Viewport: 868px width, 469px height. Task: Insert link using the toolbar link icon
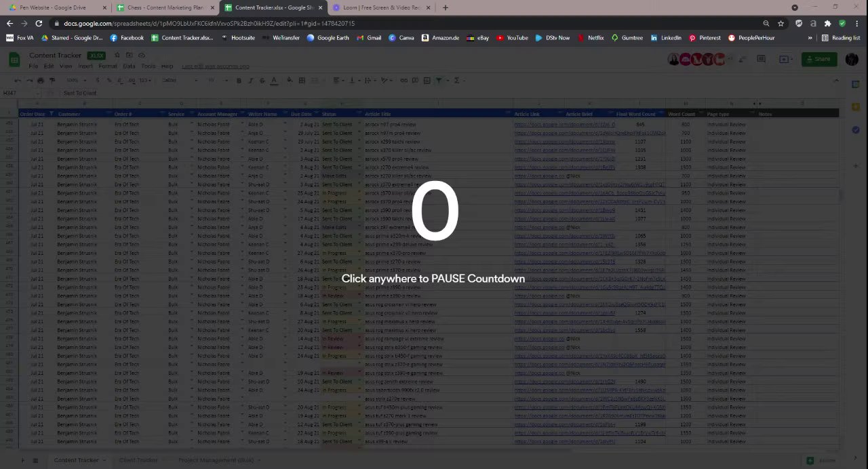pyautogui.click(x=404, y=80)
